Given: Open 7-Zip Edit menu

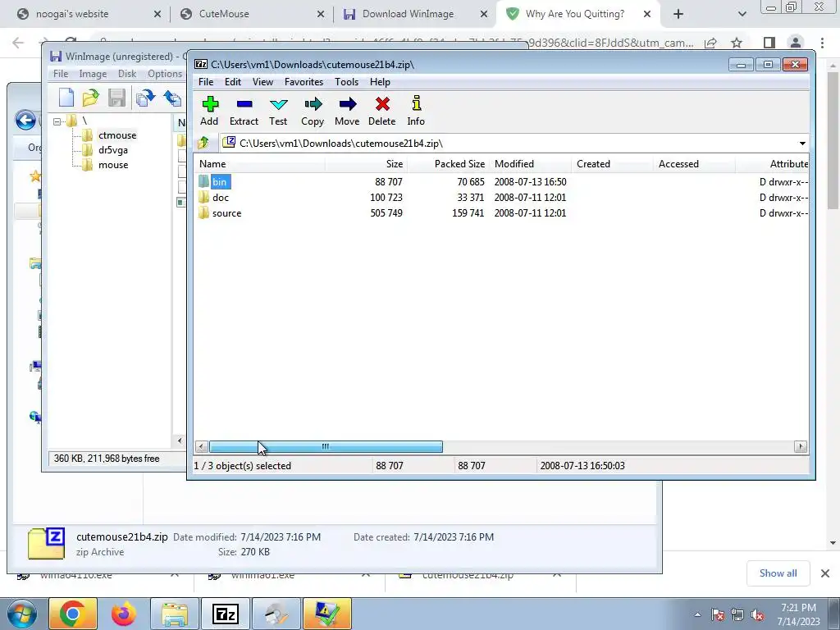Looking at the screenshot, I should pos(232,82).
